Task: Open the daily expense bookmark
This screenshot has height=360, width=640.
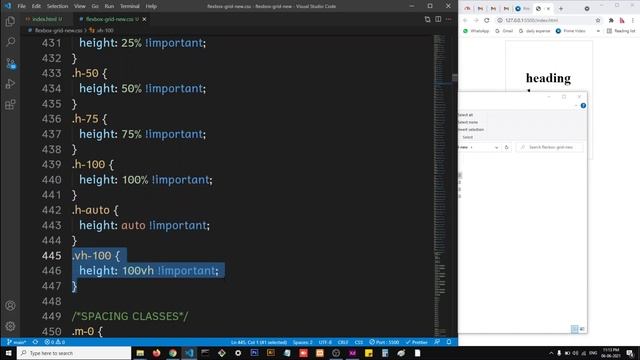Action: click(x=534, y=31)
